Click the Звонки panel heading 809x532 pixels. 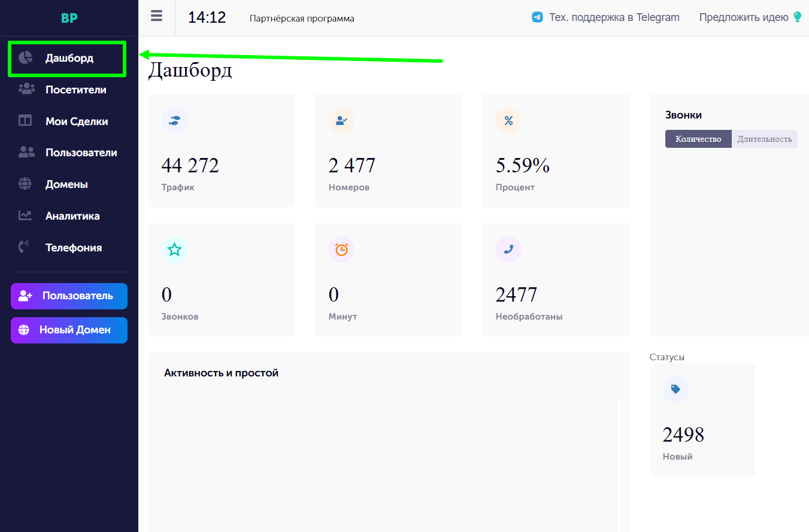pyautogui.click(x=683, y=115)
